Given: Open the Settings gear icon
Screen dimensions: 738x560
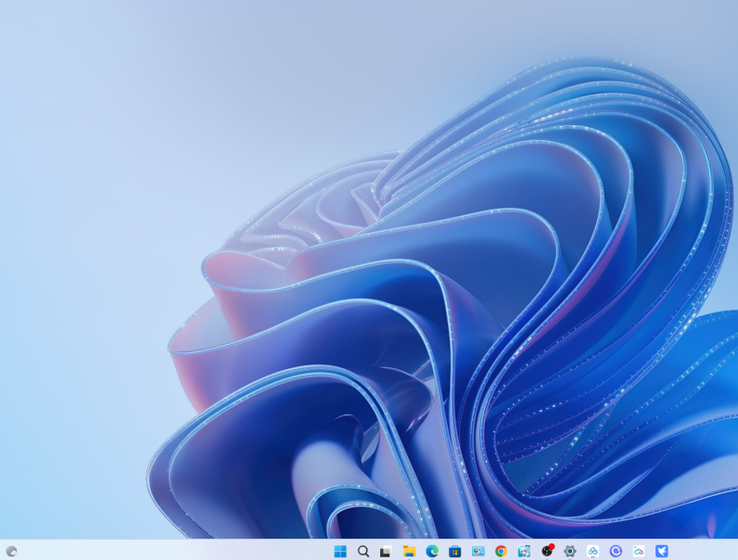Looking at the screenshot, I should coord(570,551).
